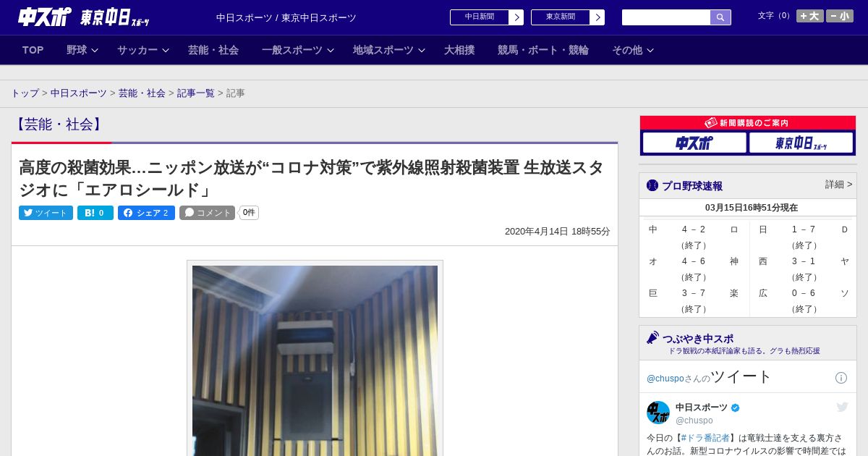The image size is (868, 456).
Task: Open comments via コメント button
Action: pyautogui.click(x=208, y=213)
